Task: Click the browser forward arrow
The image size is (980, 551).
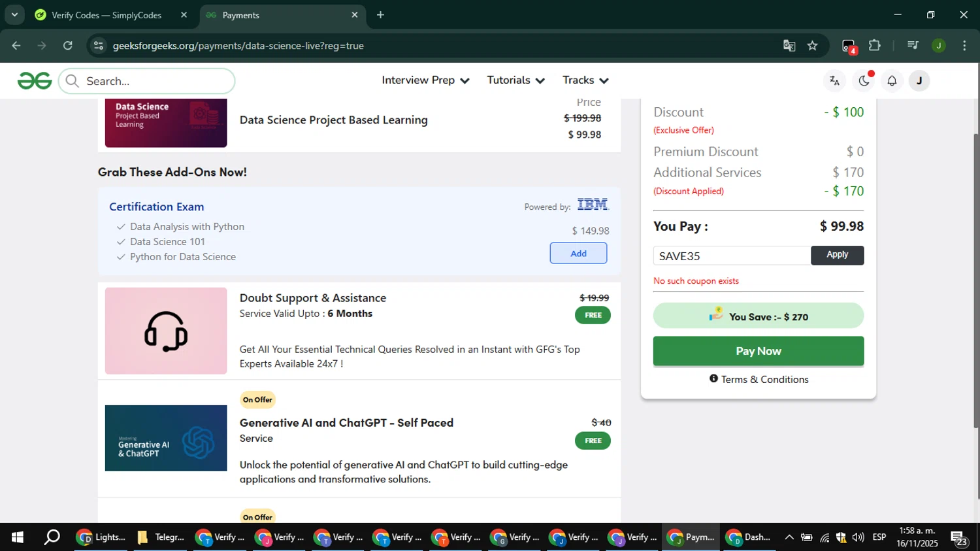Action: pyautogui.click(x=42, y=46)
